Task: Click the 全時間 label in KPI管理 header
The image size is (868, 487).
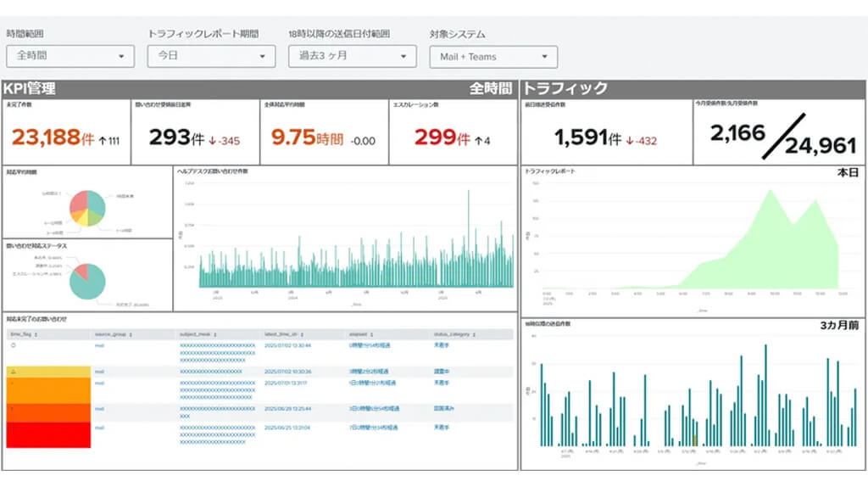Action: pos(491,88)
